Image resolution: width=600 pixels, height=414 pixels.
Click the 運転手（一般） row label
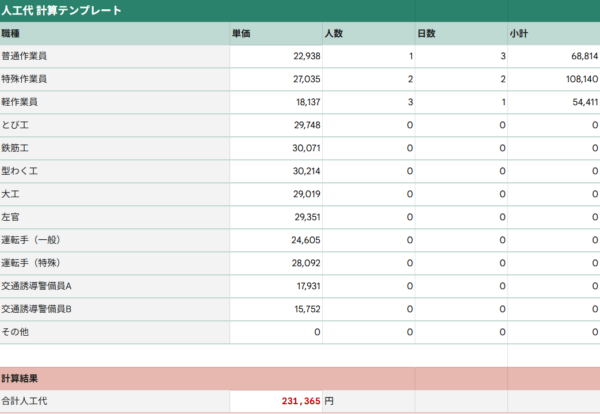pyautogui.click(x=114, y=240)
